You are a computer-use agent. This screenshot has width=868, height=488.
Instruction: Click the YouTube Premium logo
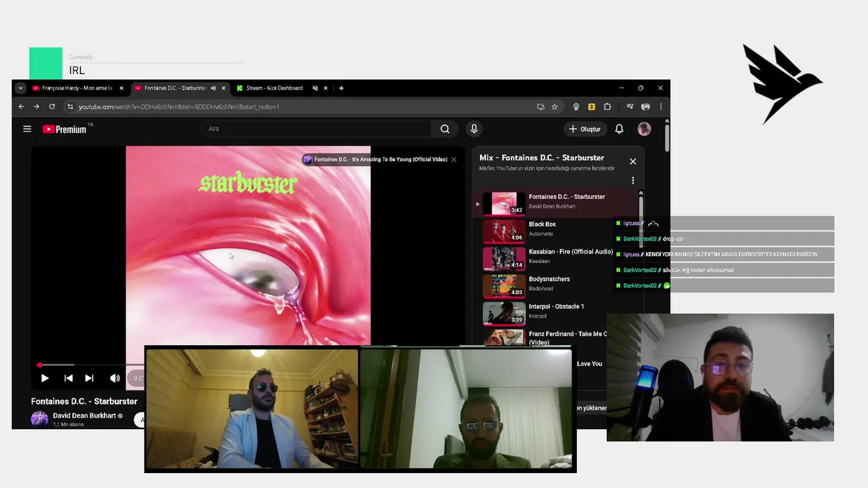click(65, 129)
